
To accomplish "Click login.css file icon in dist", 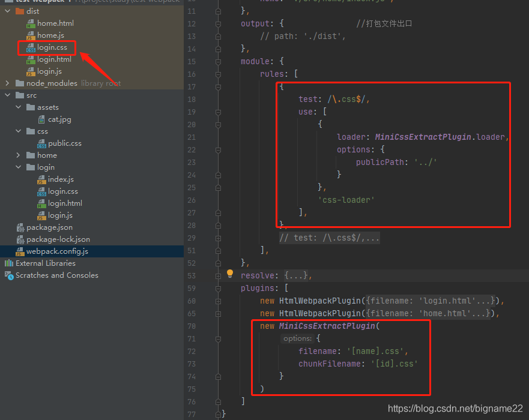I will click(x=31, y=47).
